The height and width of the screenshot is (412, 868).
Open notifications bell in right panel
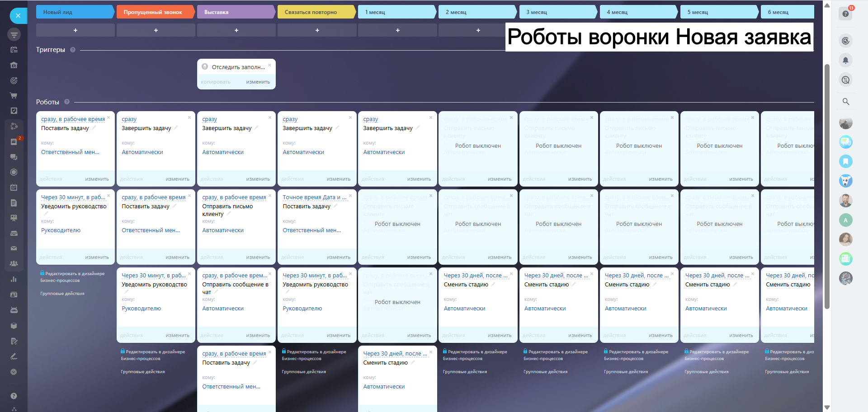click(x=845, y=60)
